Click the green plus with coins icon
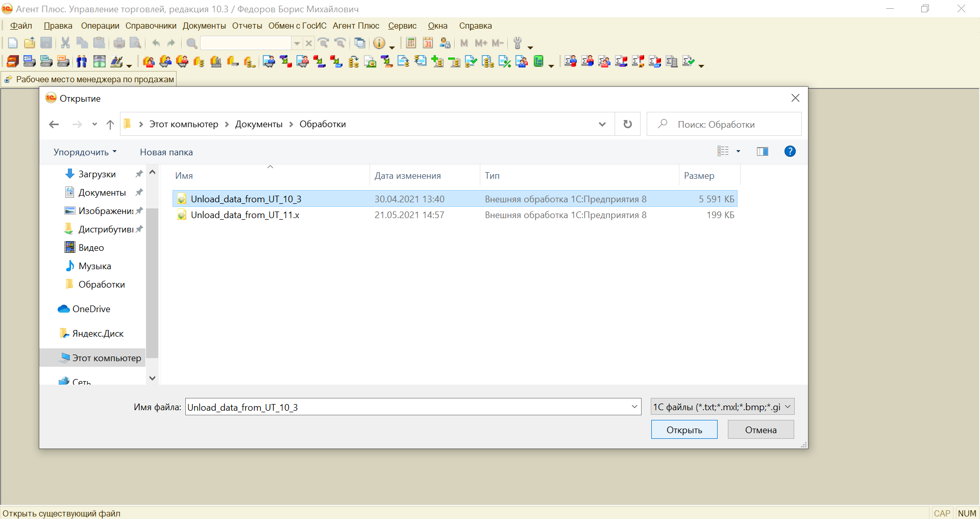This screenshot has height=519, width=980. click(437, 61)
